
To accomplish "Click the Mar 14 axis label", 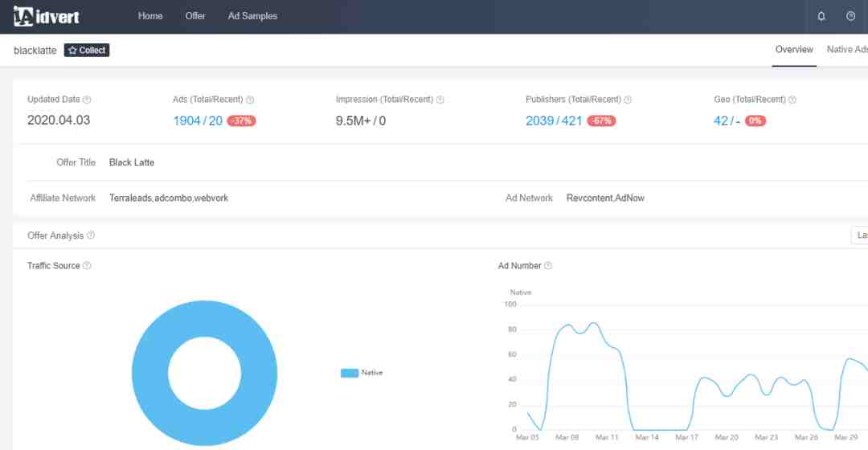I will point(646,437).
